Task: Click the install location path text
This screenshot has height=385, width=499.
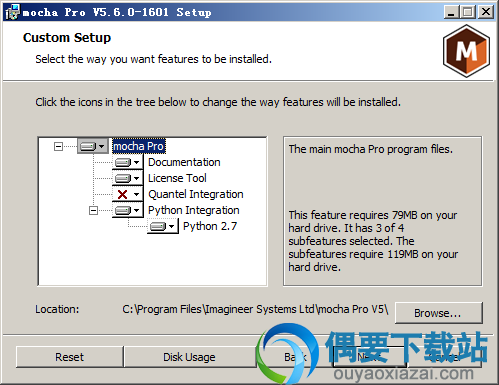Action: coord(255,309)
